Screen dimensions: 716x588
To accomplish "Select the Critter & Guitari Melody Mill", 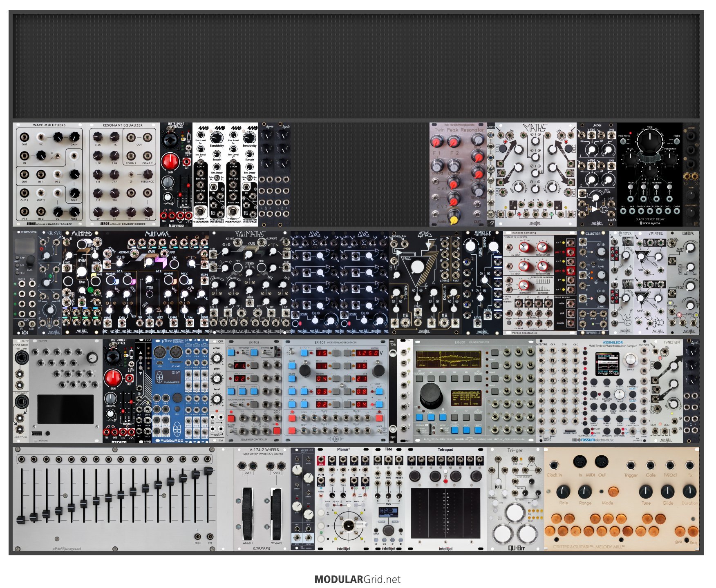I will [622, 499].
